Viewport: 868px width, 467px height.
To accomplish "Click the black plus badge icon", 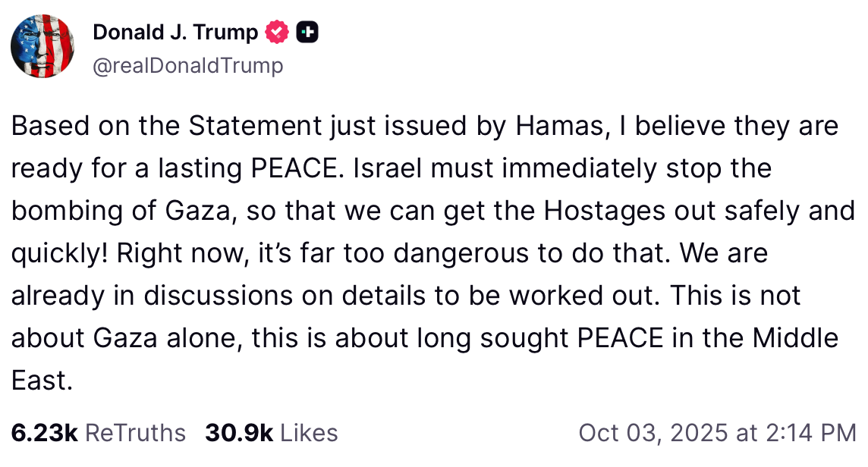I will (x=307, y=32).
